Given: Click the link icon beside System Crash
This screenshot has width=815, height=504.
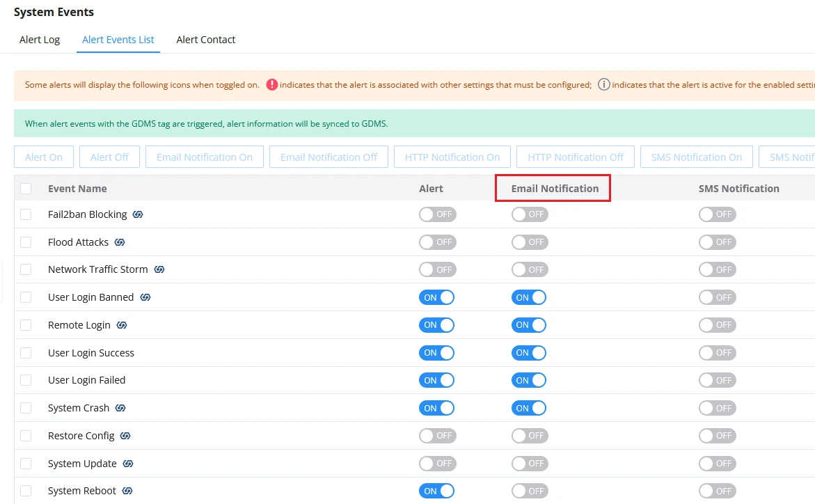Looking at the screenshot, I should 120,408.
